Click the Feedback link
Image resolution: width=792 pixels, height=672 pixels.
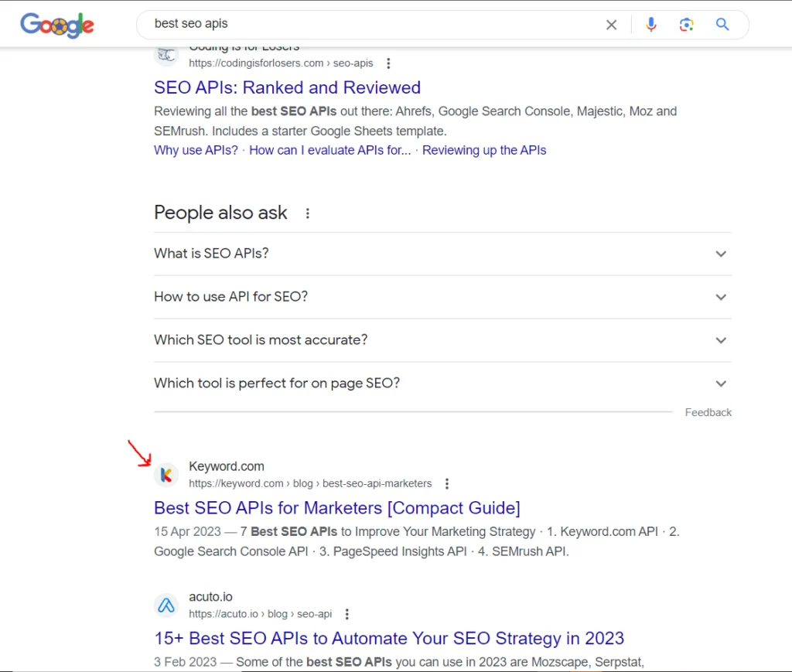(708, 412)
